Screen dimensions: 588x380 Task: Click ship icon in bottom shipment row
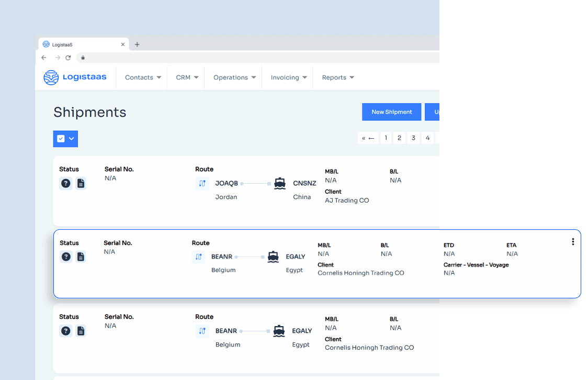[279, 331]
